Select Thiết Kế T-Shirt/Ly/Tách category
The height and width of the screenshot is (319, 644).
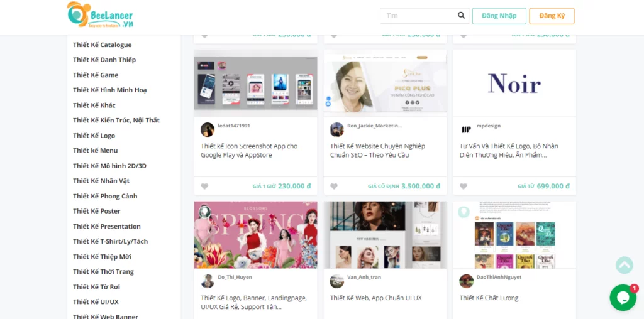coord(111,242)
